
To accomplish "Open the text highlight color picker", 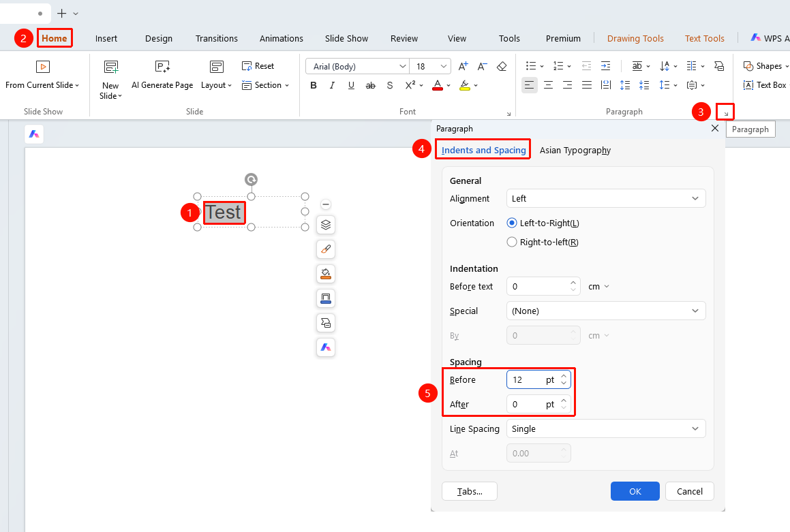I will [x=476, y=86].
